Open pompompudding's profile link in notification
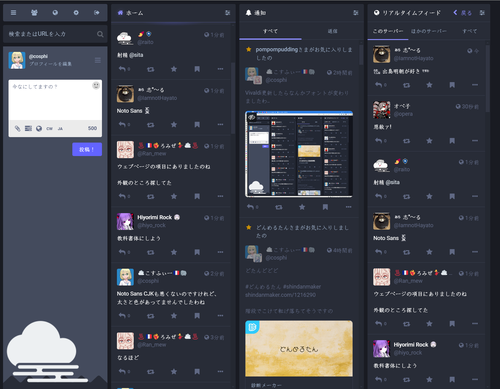The height and width of the screenshot is (389, 500). coord(276,49)
